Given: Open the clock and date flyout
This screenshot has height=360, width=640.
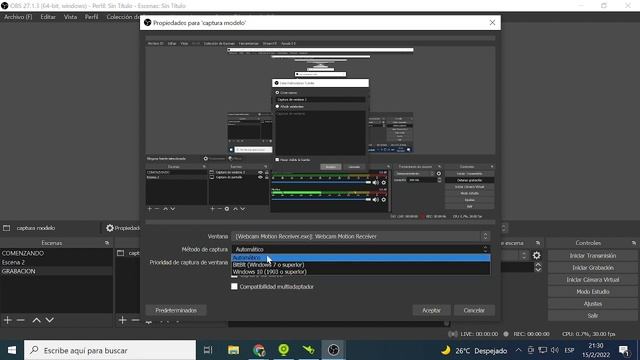Looking at the screenshot, I should point(596,350).
